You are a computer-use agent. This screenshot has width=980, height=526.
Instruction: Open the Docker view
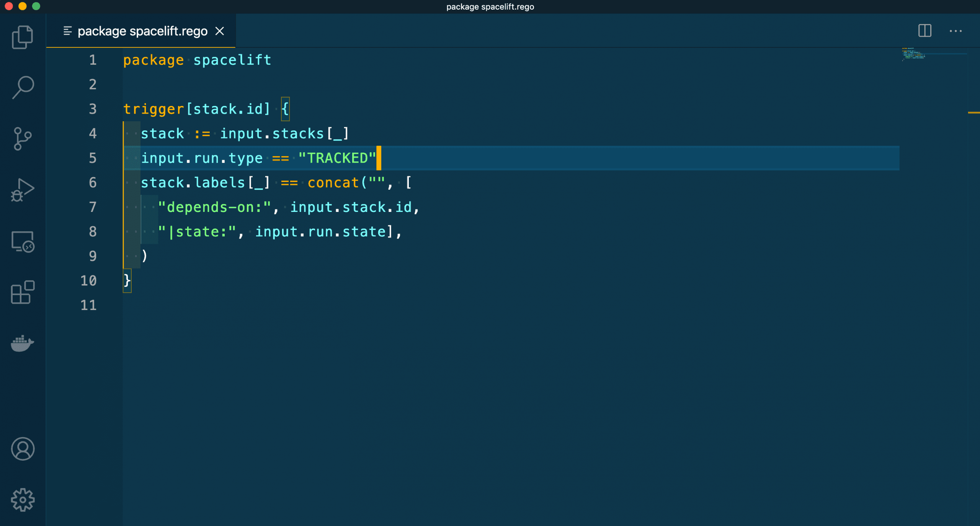[x=23, y=343]
